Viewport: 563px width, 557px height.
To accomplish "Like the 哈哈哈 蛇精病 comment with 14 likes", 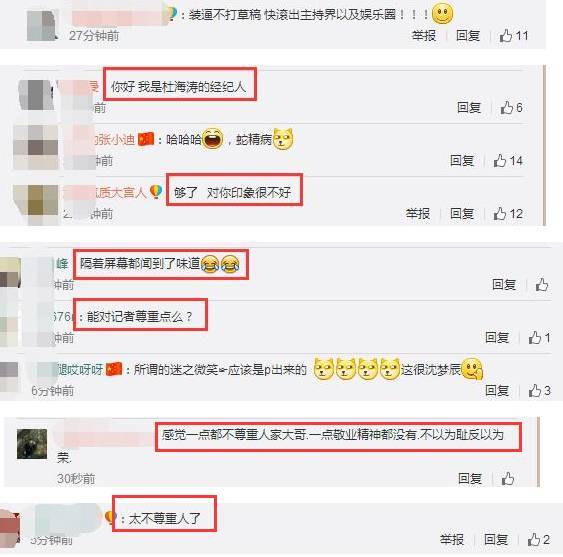I will pos(508,161).
